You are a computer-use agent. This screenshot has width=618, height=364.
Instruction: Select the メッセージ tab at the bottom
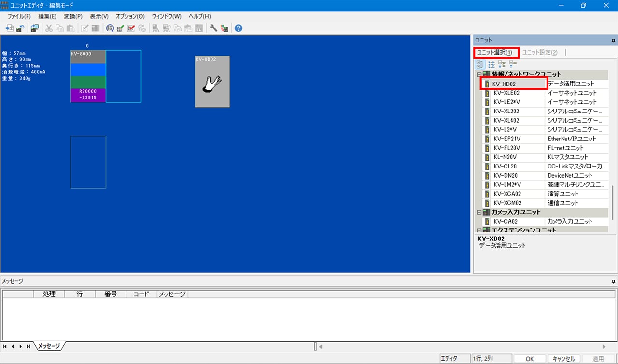tap(48, 346)
